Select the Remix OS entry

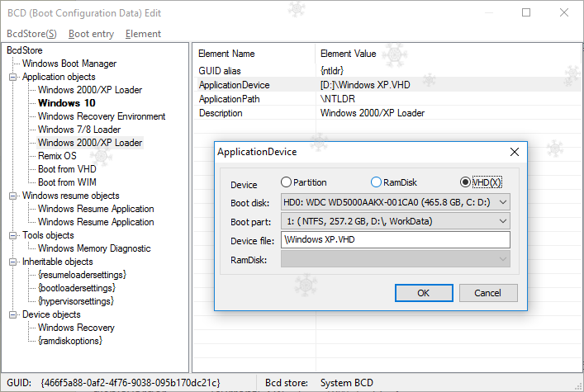(x=57, y=156)
